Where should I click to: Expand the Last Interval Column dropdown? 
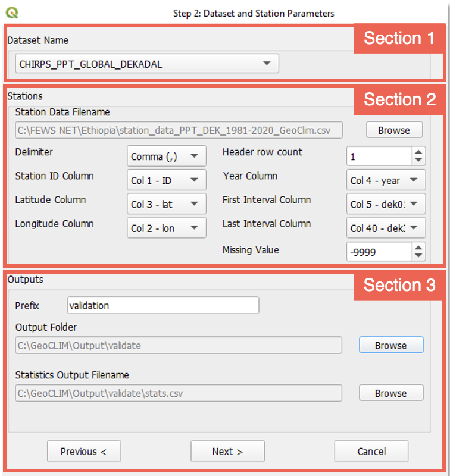(386, 228)
